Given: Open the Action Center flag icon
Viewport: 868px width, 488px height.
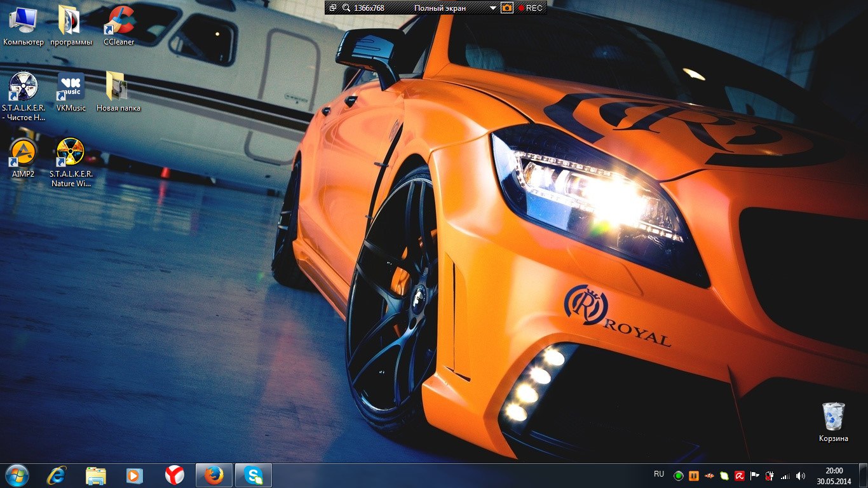Looking at the screenshot, I should click(x=755, y=475).
